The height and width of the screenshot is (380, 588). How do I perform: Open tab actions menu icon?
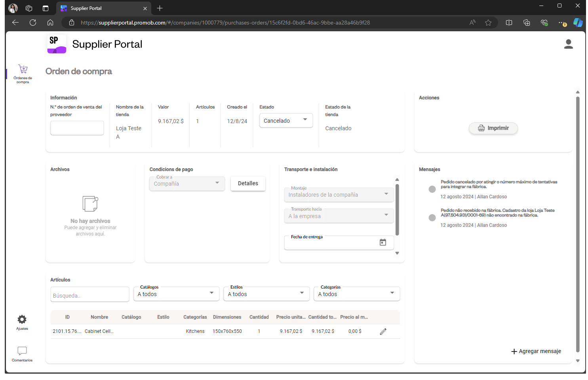[x=46, y=8]
